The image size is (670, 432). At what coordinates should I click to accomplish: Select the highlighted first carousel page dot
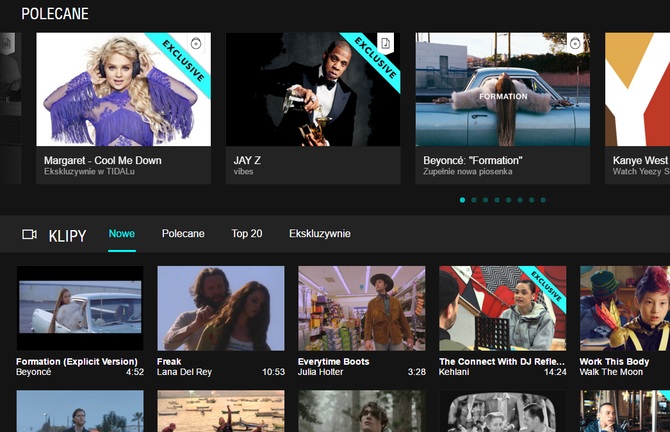click(462, 200)
